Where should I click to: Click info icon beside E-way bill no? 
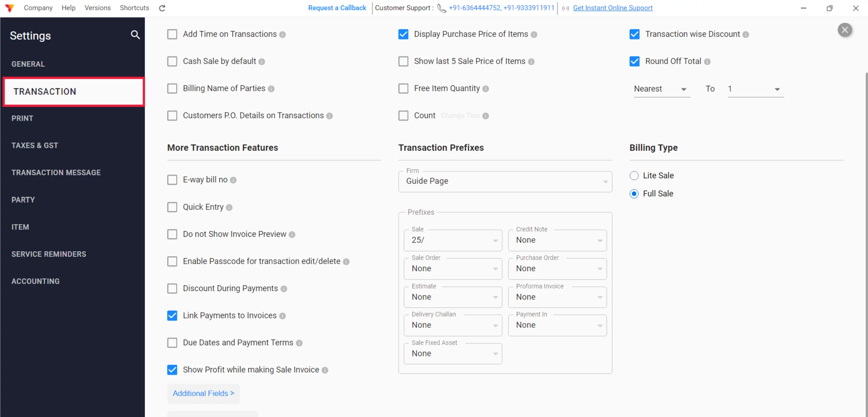pos(233,180)
